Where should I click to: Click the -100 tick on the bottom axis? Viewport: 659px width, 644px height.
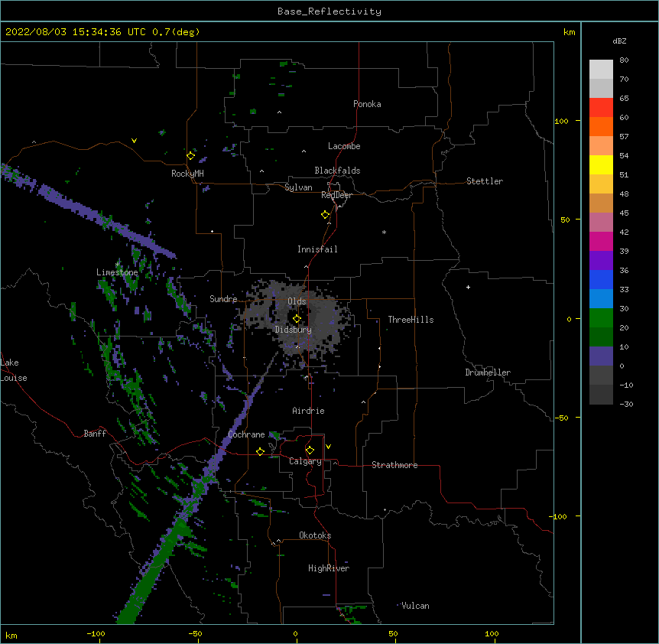tap(96, 633)
